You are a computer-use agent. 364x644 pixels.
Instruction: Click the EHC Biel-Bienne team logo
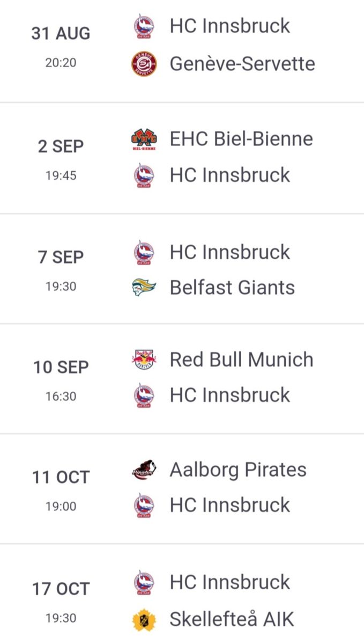(x=144, y=140)
